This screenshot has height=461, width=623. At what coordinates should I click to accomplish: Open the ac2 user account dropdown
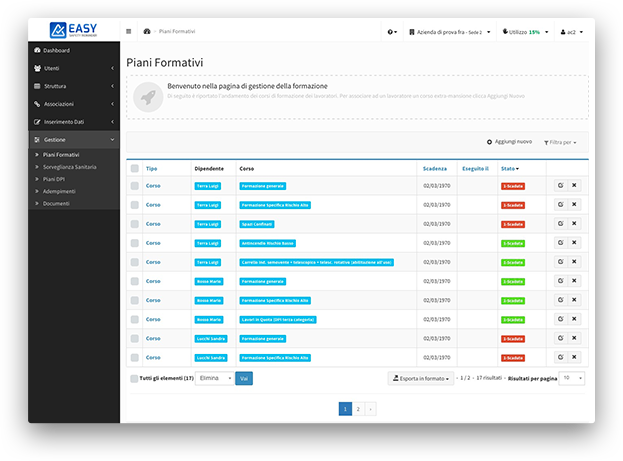[x=572, y=32]
